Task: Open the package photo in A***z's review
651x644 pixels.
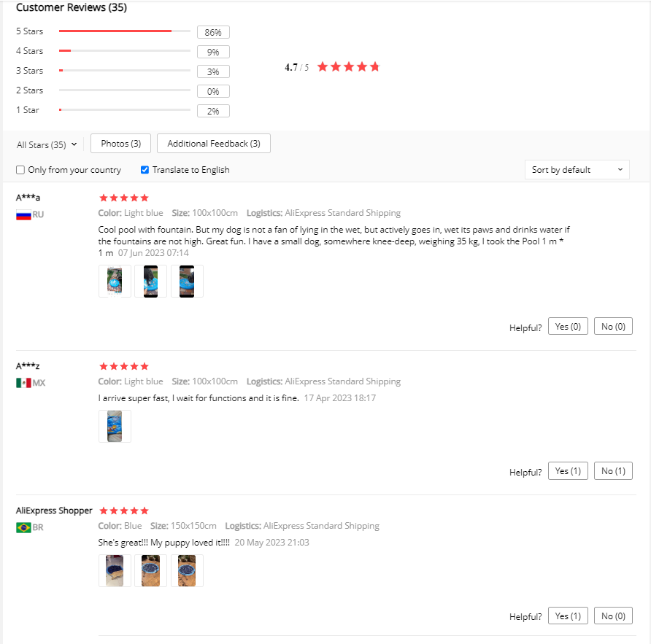Action: click(115, 426)
